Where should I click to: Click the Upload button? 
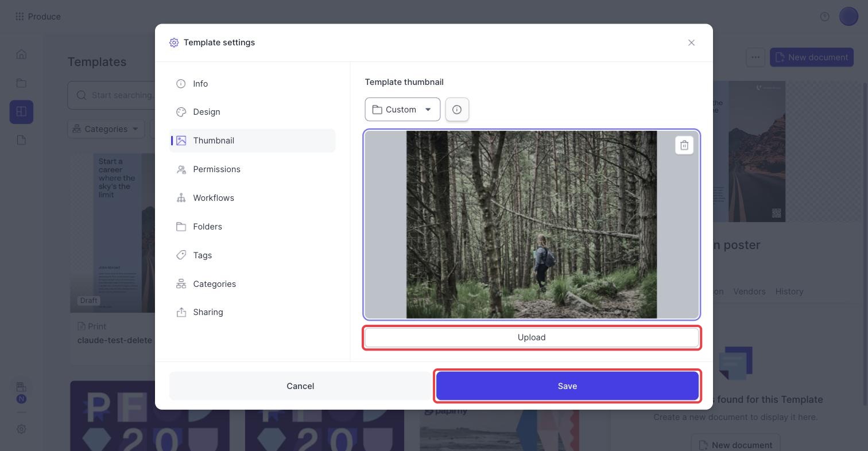[x=532, y=337]
